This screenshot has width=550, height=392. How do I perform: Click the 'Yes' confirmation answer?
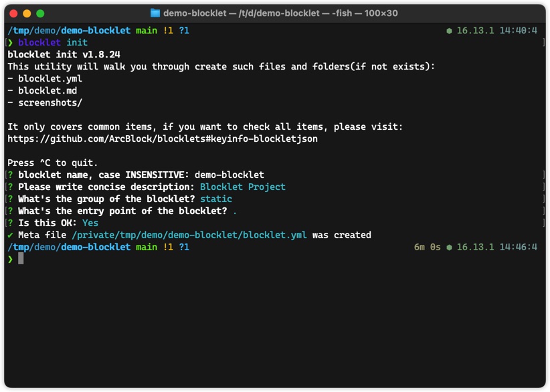click(x=90, y=223)
